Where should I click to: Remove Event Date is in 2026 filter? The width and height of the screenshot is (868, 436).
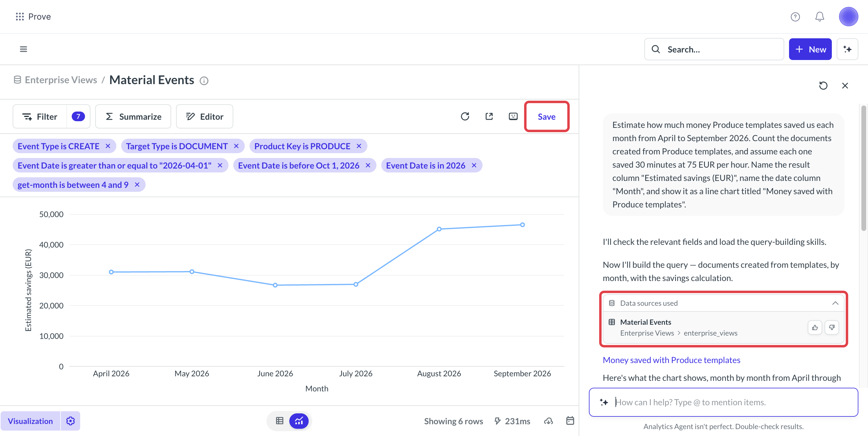point(474,165)
